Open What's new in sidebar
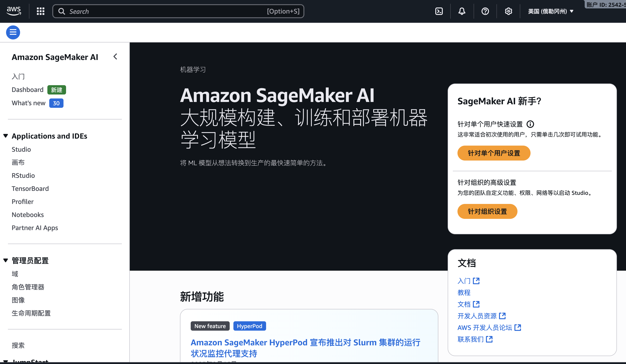 (28, 103)
